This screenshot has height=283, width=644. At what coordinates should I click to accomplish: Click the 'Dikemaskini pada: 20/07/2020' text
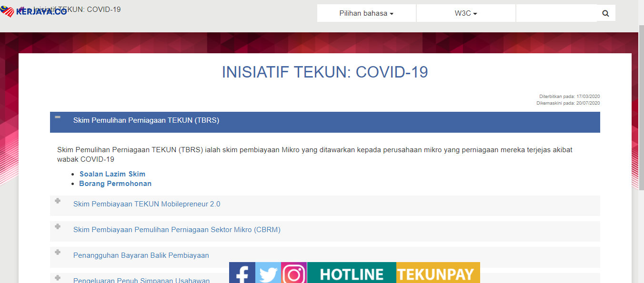click(568, 103)
